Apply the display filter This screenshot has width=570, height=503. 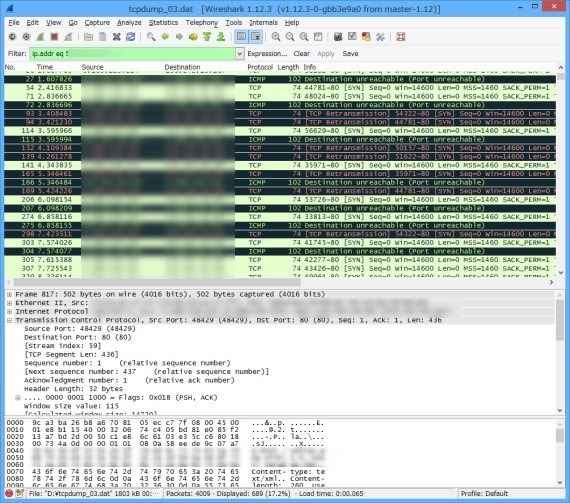pyautogui.click(x=326, y=54)
